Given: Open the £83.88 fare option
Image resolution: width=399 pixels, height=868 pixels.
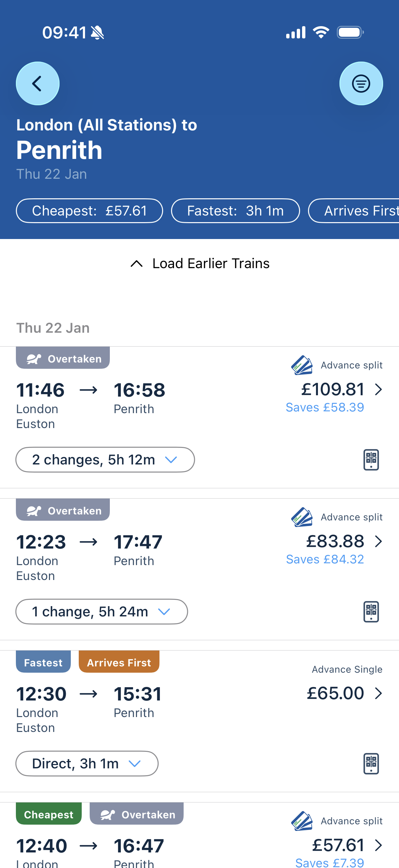Looking at the screenshot, I should coord(343,542).
